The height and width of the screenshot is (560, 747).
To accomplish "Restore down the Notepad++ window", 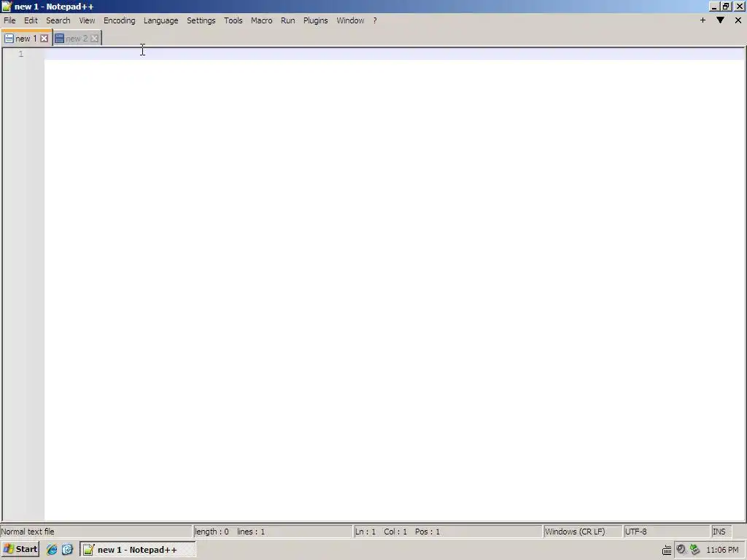I will (726, 6).
